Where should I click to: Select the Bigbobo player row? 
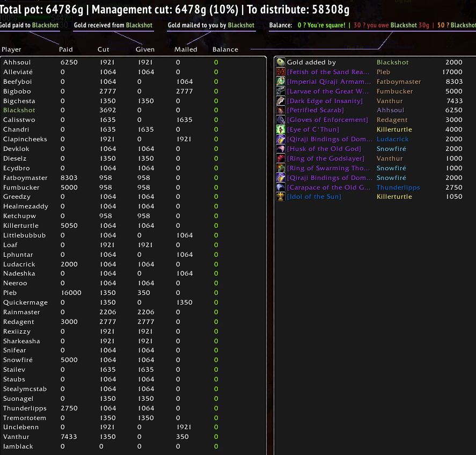click(x=133, y=91)
